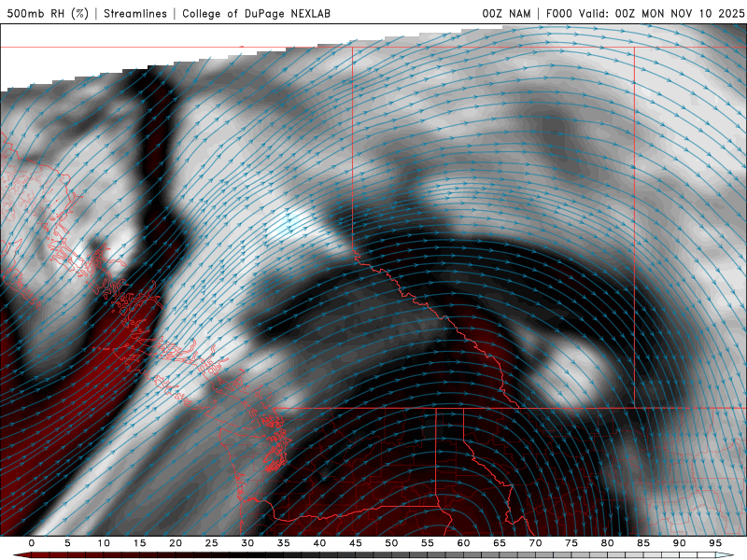Click the '00Z NAM' model label
This screenshot has width=747, height=560.
pos(506,14)
